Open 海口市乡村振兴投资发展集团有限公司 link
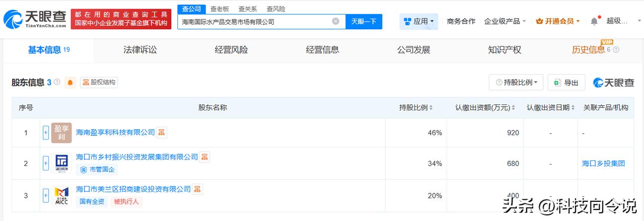 coord(137,157)
